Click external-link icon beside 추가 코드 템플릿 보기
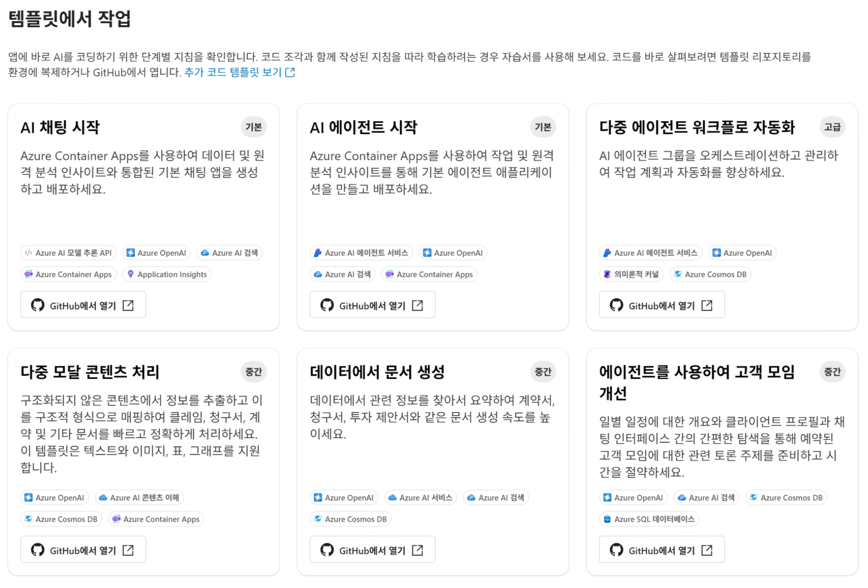Viewport: 868px width, 588px height. (x=290, y=72)
